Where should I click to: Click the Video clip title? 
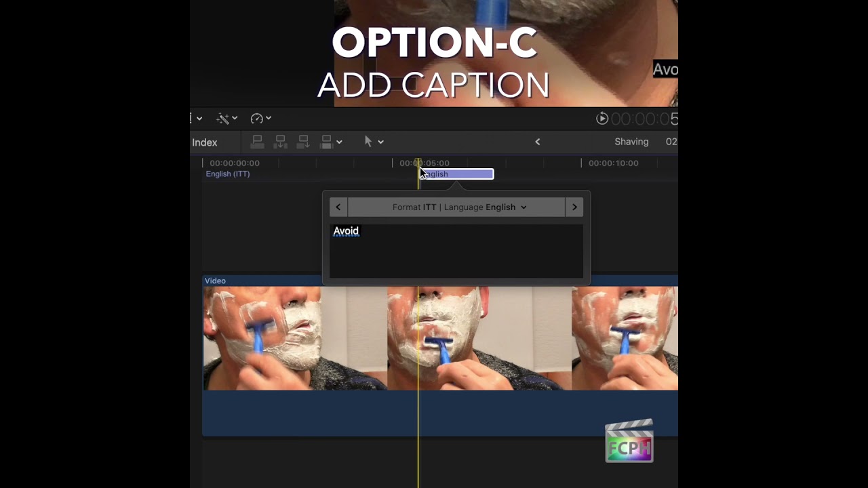(x=215, y=281)
